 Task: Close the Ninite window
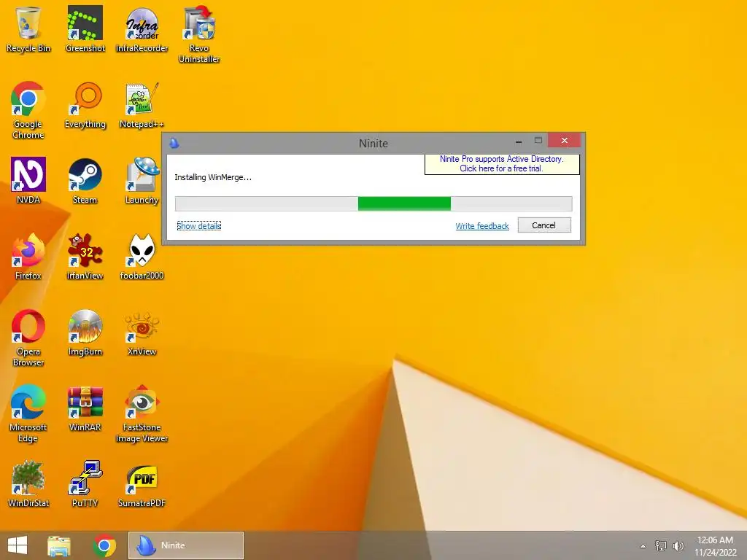coord(565,141)
